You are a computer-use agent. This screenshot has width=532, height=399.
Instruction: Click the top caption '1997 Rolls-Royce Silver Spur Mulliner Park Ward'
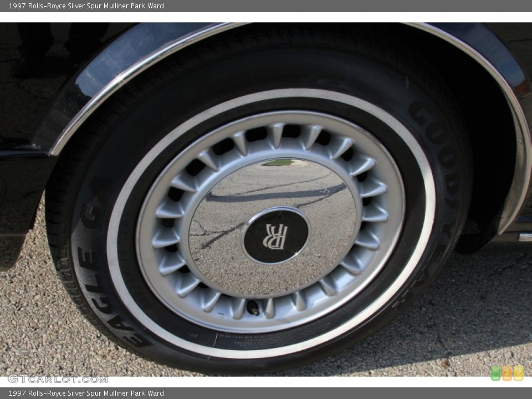point(86,6)
